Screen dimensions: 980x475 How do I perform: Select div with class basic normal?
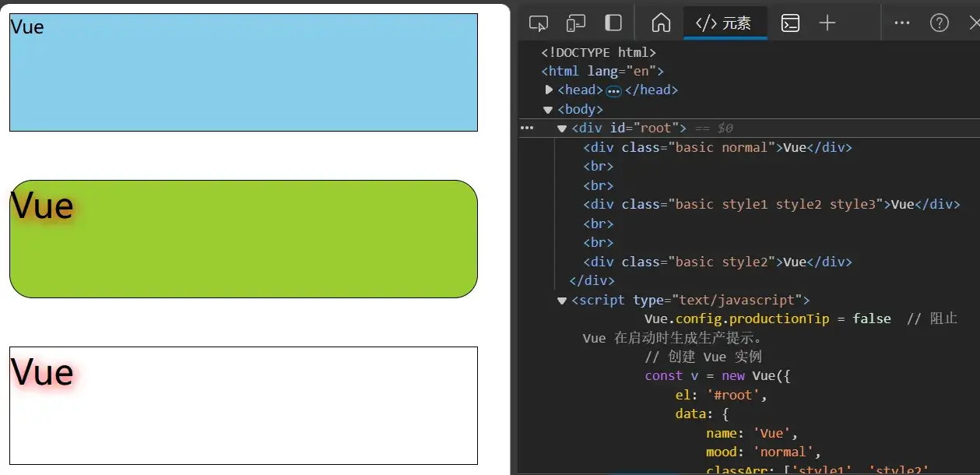(x=718, y=147)
